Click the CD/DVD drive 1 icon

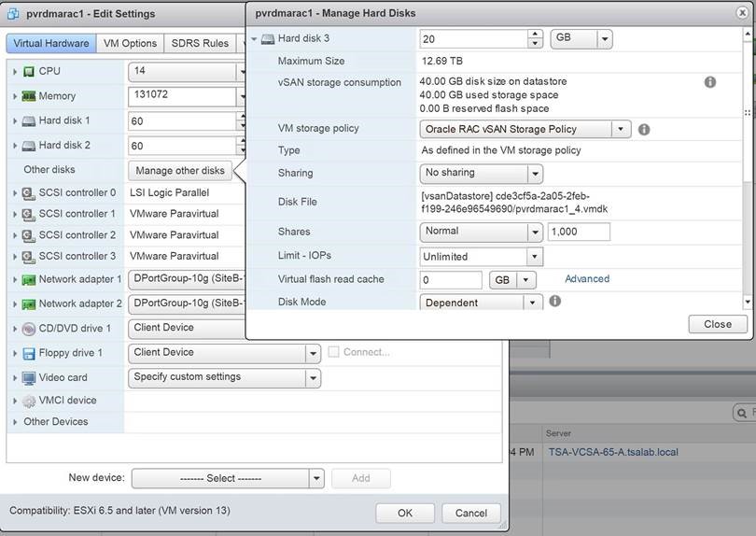tap(28, 329)
